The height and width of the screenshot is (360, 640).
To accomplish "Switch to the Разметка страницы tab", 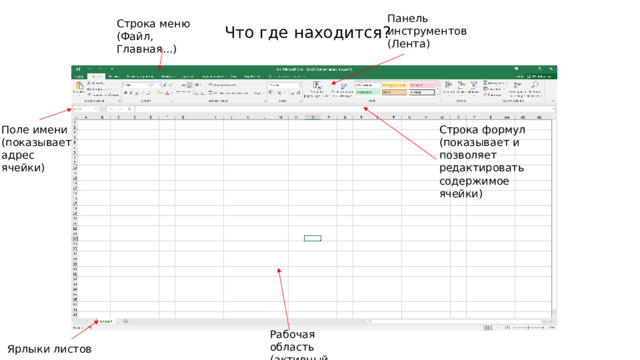I will coord(140,76).
